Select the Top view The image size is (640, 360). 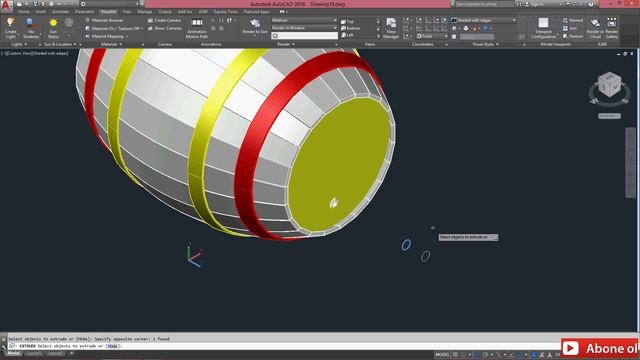348,21
